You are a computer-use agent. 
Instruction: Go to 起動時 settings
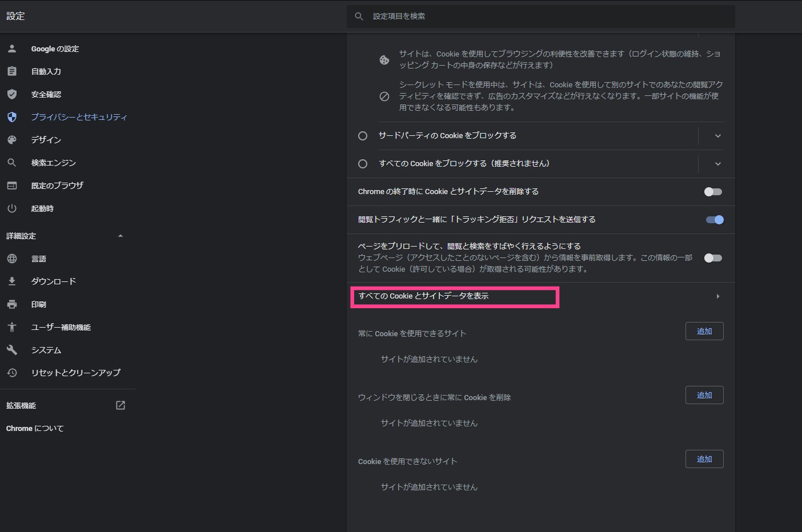[x=42, y=208]
